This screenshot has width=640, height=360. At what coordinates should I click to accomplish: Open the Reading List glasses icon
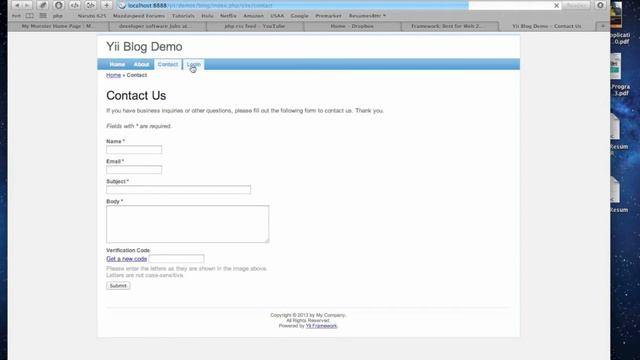(x=16, y=16)
